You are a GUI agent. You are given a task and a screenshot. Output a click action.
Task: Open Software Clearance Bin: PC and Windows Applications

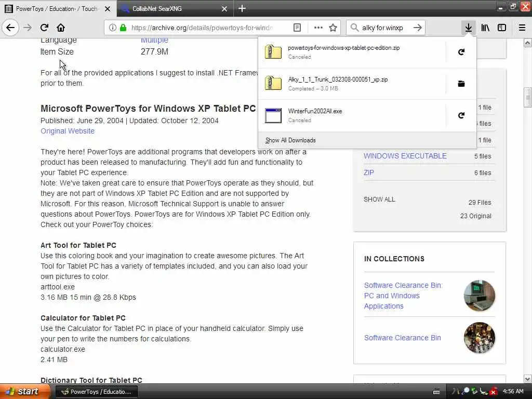click(x=403, y=296)
